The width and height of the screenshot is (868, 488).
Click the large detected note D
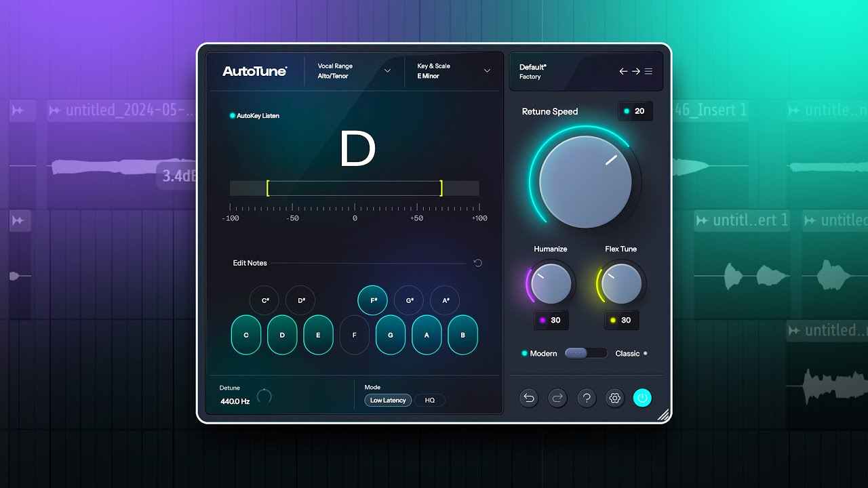click(357, 150)
